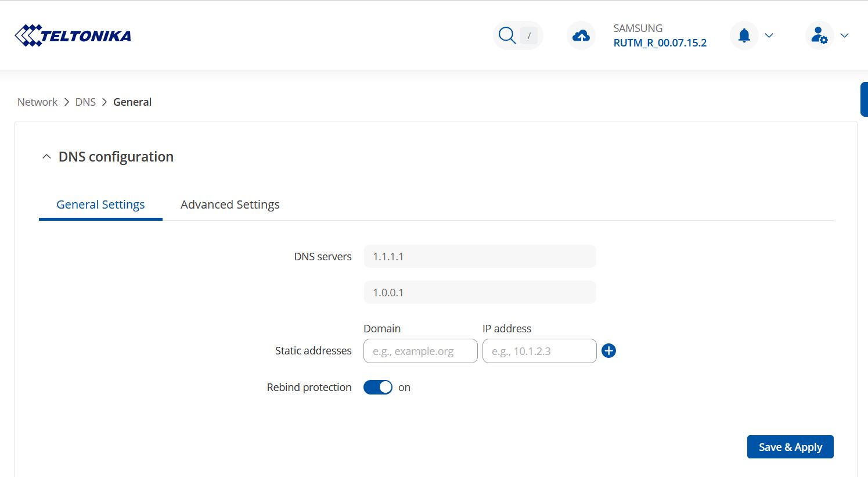The width and height of the screenshot is (868, 477).
Task: Select the General Settings tab
Action: pos(100,205)
